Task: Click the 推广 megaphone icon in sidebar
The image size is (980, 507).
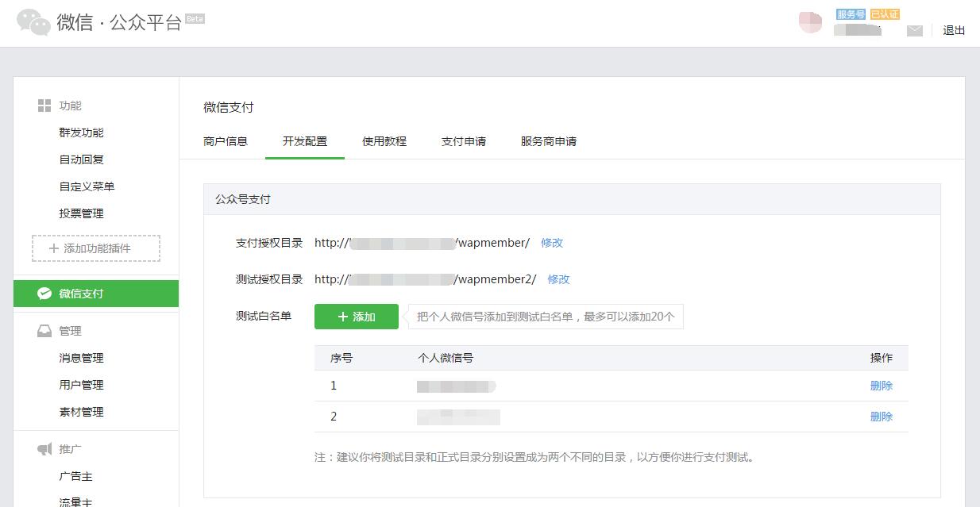Action: [x=44, y=449]
